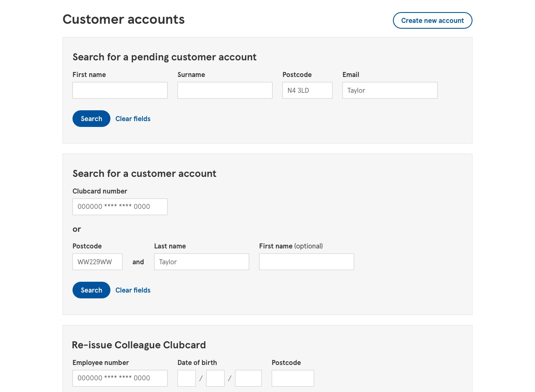Run the customer account Search
This screenshot has height=392, width=535.
point(91,290)
